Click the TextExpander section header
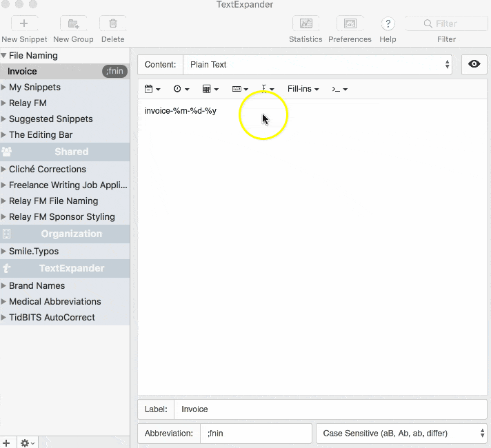This screenshot has width=491, height=448. pyautogui.click(x=65, y=268)
